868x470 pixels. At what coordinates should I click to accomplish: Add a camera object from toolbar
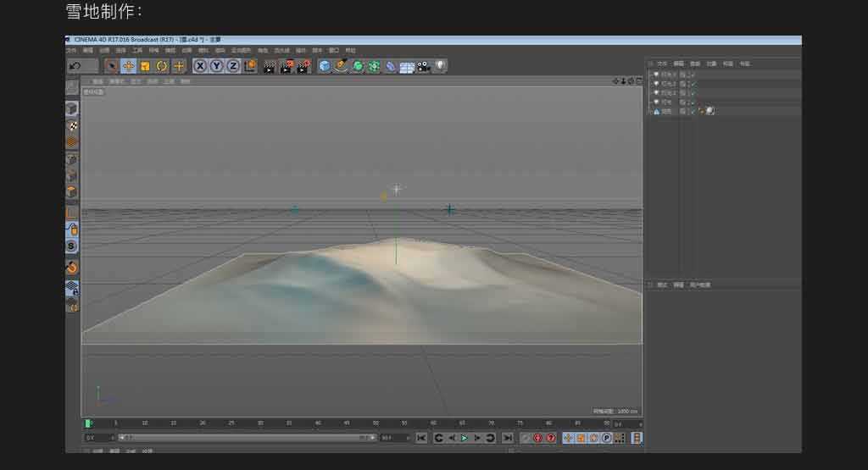[424, 66]
